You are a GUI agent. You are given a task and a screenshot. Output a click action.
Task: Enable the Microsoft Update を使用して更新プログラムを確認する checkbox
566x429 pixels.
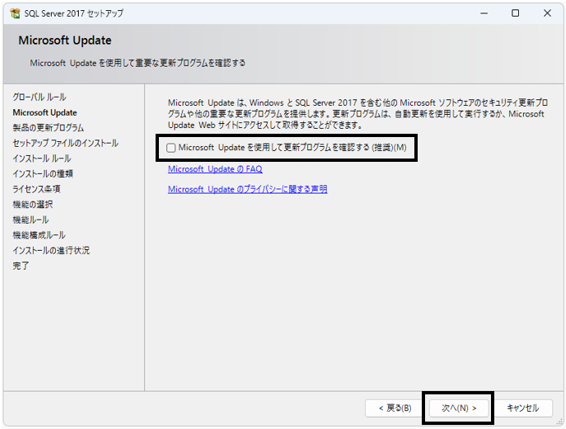171,148
